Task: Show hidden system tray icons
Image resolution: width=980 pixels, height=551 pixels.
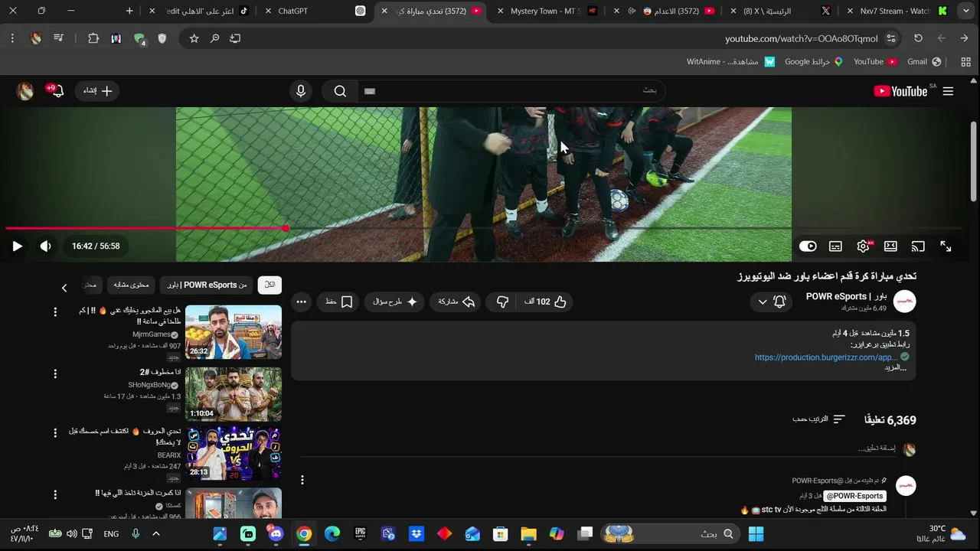Action: [156, 533]
